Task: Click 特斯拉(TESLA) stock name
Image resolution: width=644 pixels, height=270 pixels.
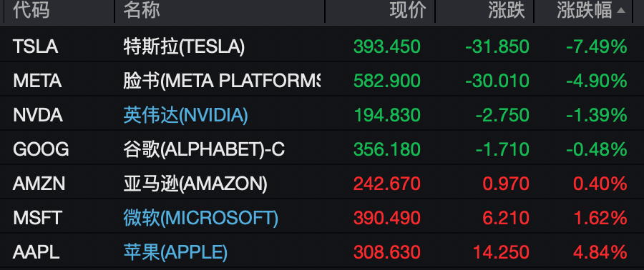Action: click(184, 46)
